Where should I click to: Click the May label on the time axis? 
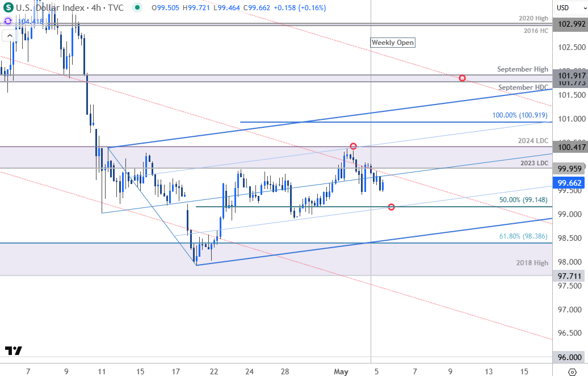(341, 371)
